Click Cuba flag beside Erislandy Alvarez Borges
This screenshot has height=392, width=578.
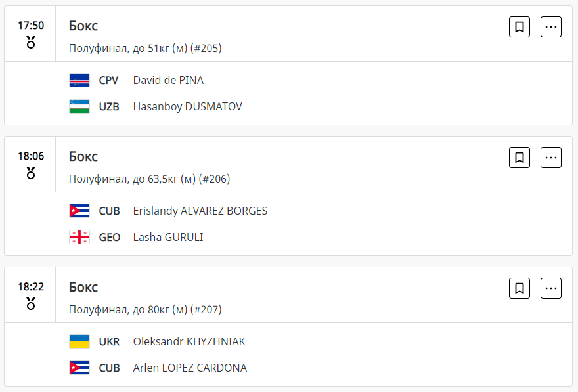pos(79,211)
